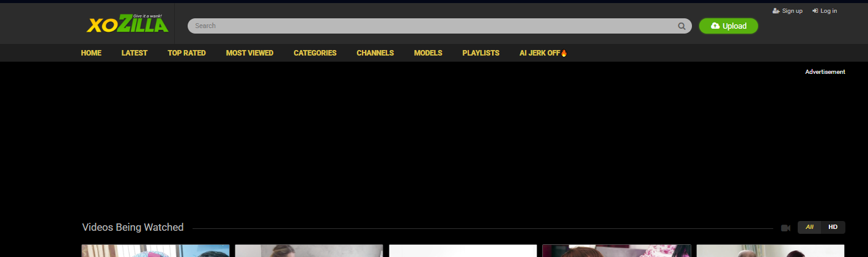Click the magnifying glass search icon
This screenshot has height=257, width=868.
682,26
